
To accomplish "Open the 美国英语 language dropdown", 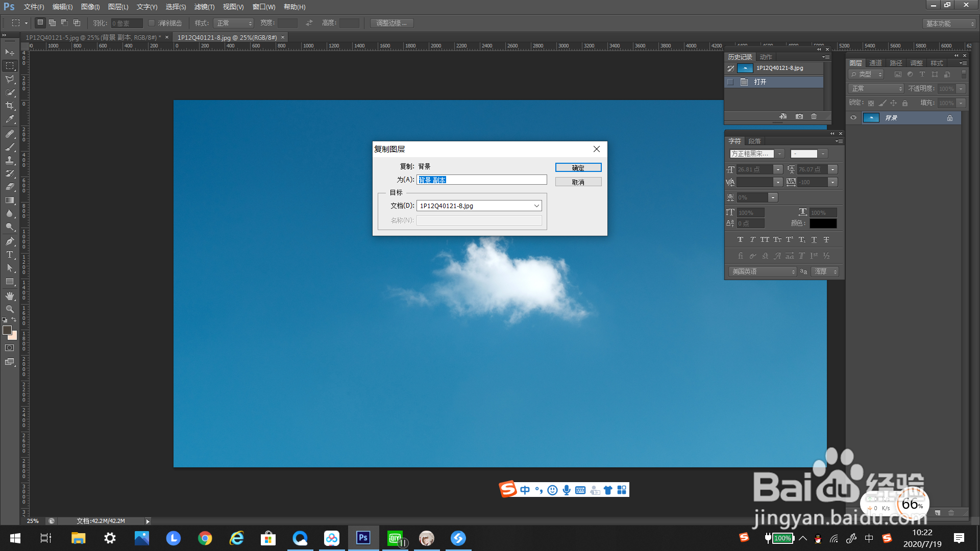I will pos(763,271).
